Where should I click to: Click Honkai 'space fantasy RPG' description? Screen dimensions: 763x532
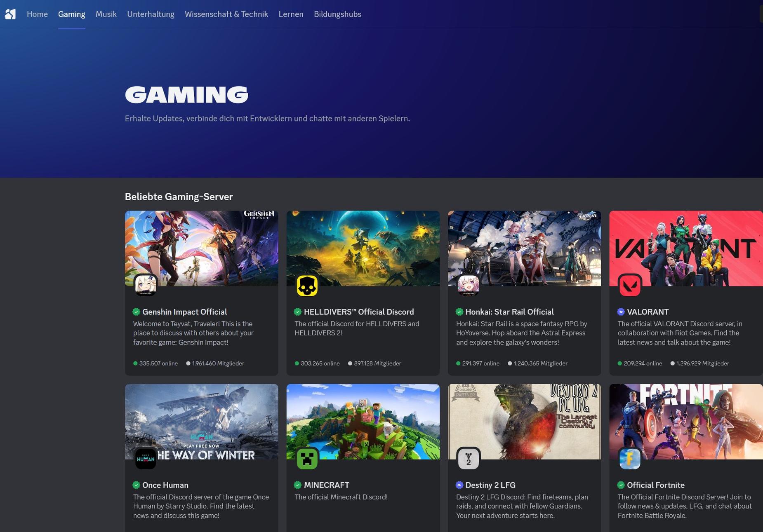pos(521,333)
